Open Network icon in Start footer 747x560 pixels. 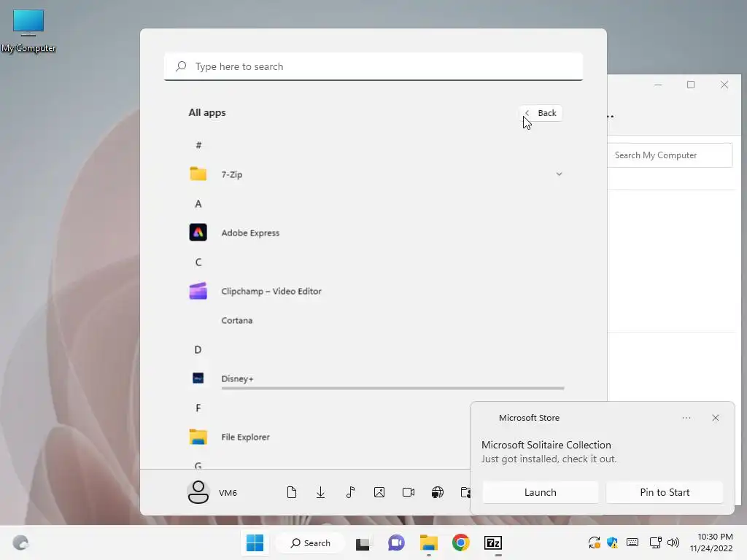pos(438,492)
